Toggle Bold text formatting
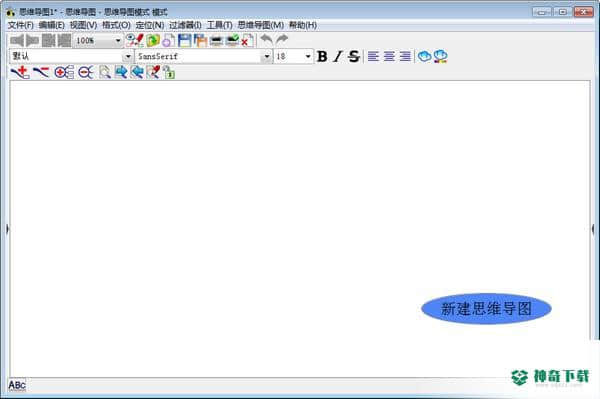Image resolution: width=600 pixels, height=399 pixels. click(322, 56)
